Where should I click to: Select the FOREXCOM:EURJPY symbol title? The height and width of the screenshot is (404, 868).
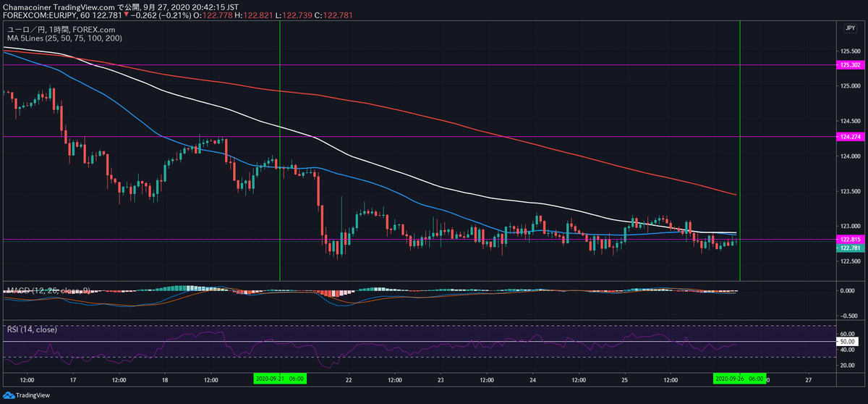(x=41, y=14)
